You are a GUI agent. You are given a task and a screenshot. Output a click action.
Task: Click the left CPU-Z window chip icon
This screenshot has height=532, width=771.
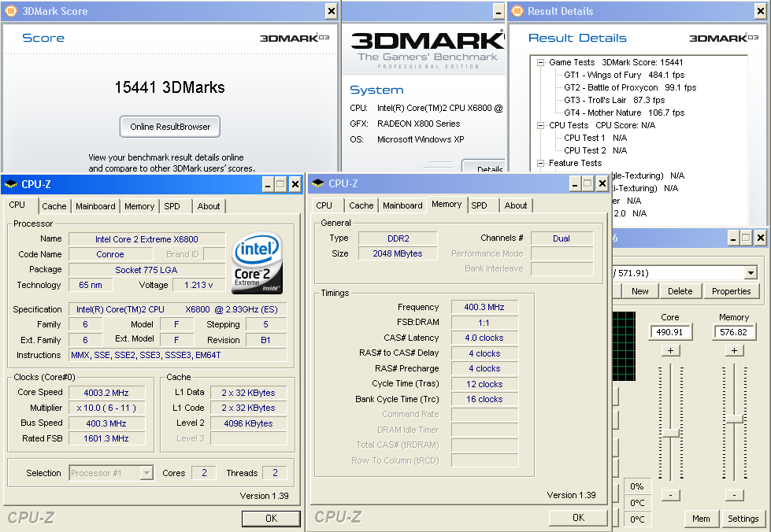[x=11, y=185]
